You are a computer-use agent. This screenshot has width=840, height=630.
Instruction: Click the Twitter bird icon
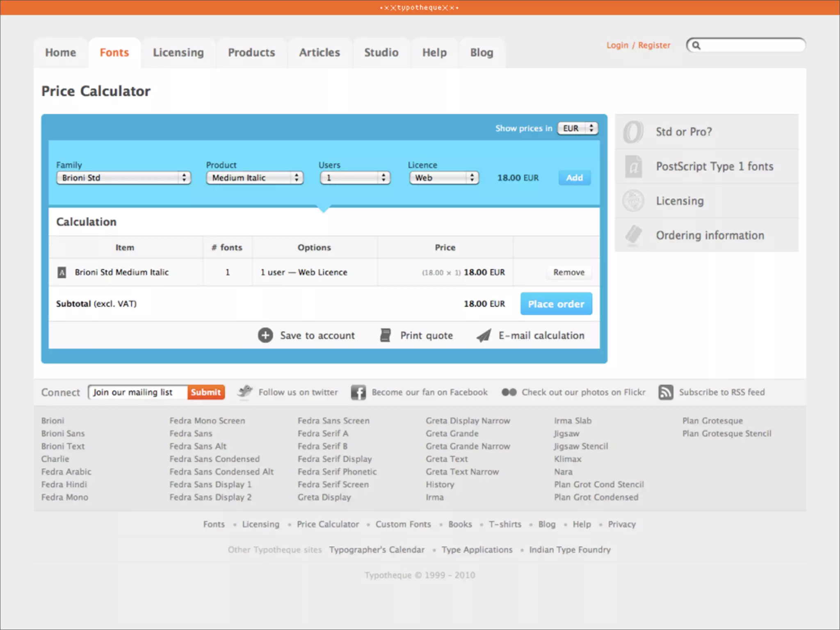point(245,392)
